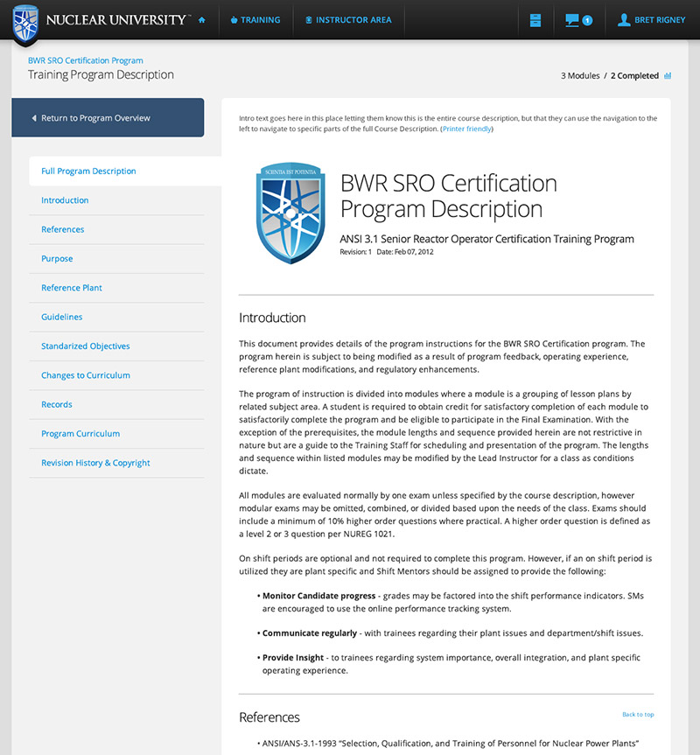
Task: Return to Program Overview
Action: point(108,117)
